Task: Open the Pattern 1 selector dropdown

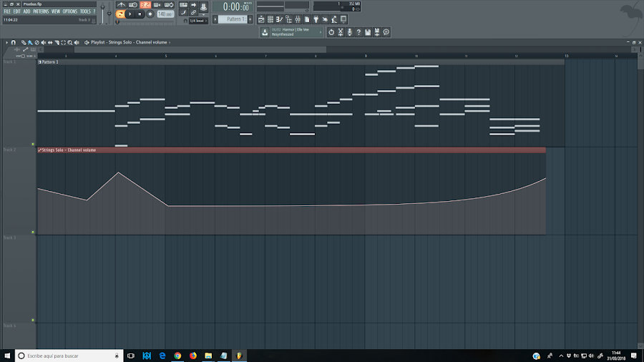Action: click(233, 19)
